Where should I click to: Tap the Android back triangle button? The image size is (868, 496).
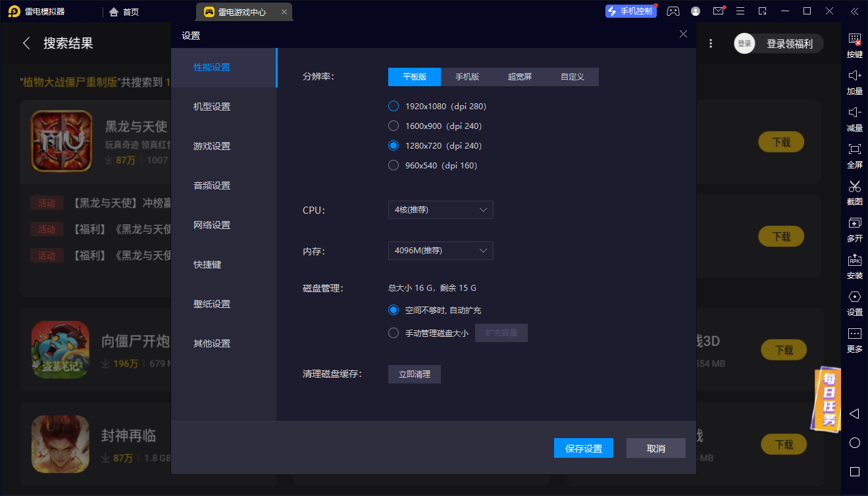click(x=854, y=414)
